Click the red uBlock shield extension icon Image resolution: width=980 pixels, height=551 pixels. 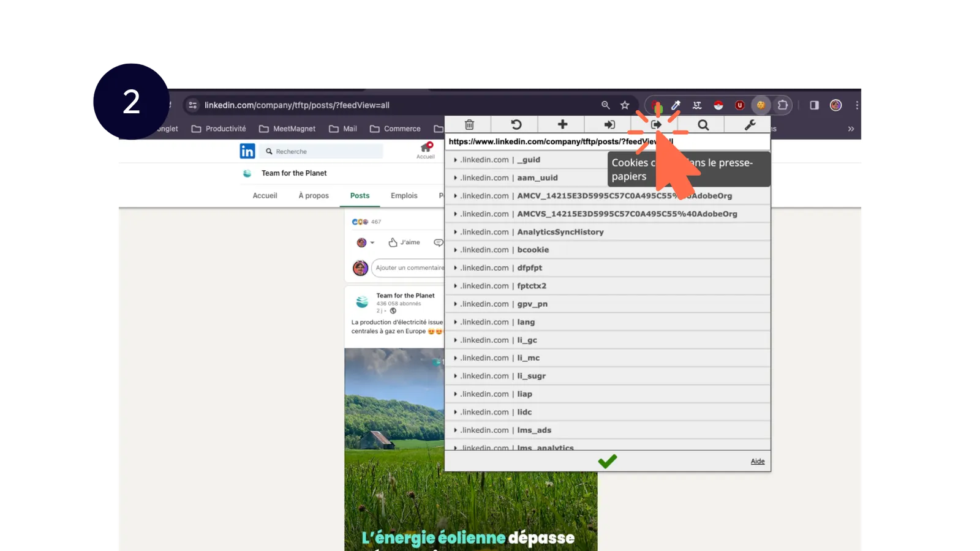pos(739,105)
